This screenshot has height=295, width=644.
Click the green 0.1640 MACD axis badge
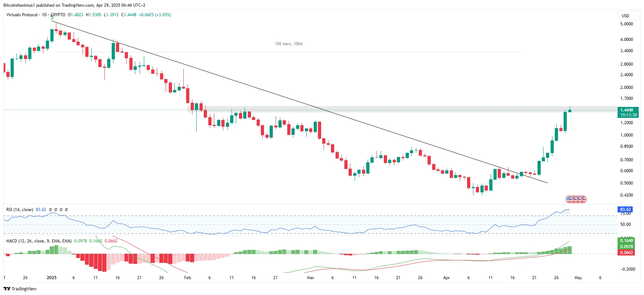(626, 241)
